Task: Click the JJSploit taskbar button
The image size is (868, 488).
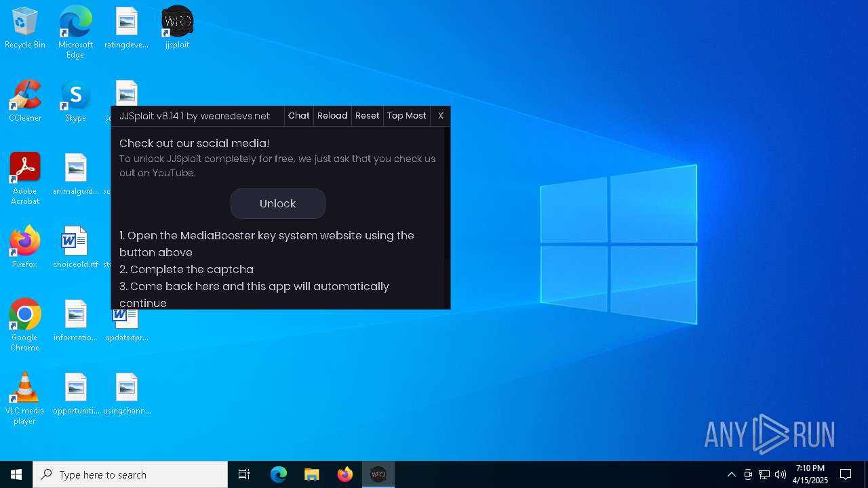Action: [x=378, y=474]
